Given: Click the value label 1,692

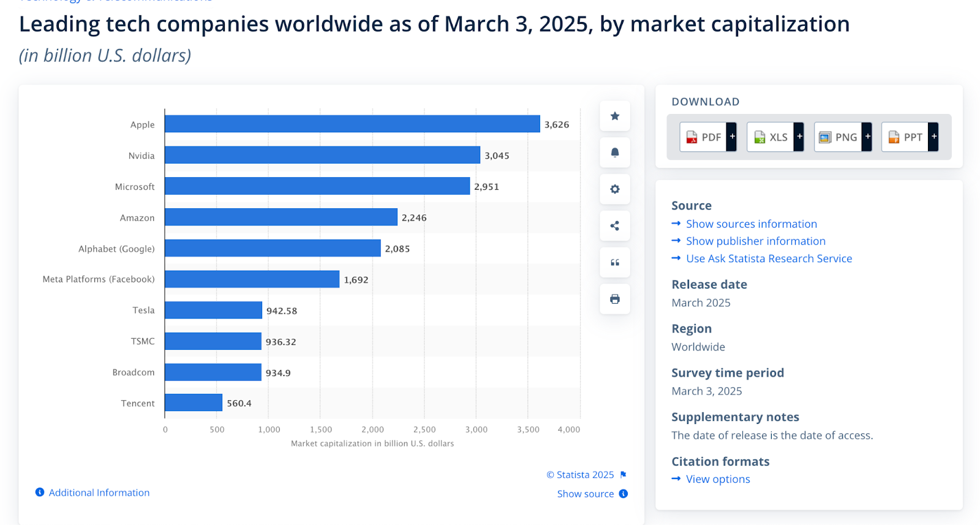Looking at the screenshot, I should point(356,280).
